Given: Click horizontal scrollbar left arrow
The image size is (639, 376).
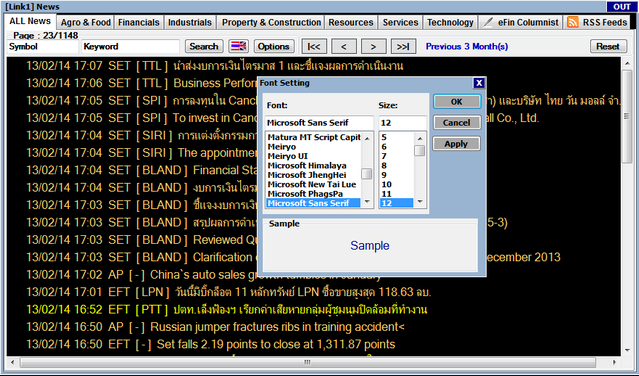Looking at the screenshot, I should 13,362.
